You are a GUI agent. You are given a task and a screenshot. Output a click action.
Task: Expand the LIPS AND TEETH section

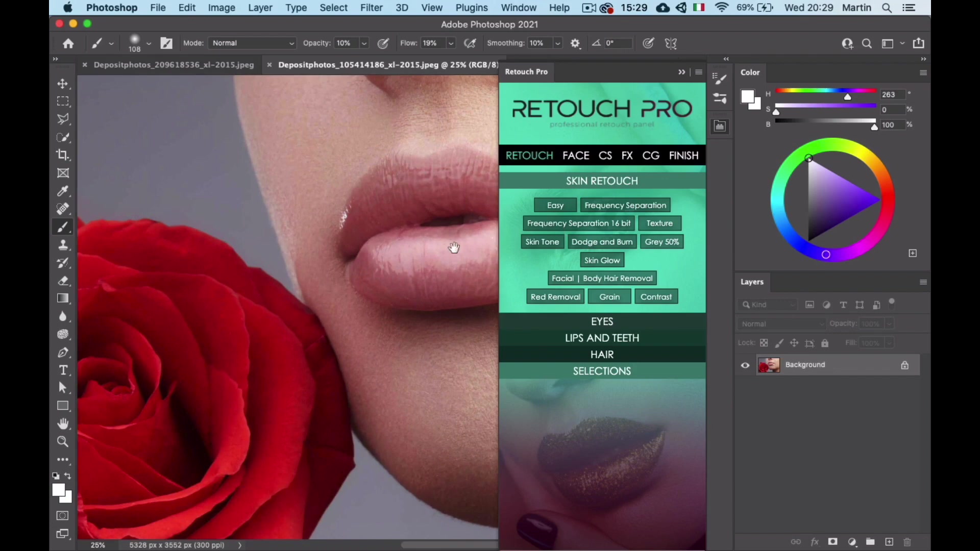[x=602, y=338]
